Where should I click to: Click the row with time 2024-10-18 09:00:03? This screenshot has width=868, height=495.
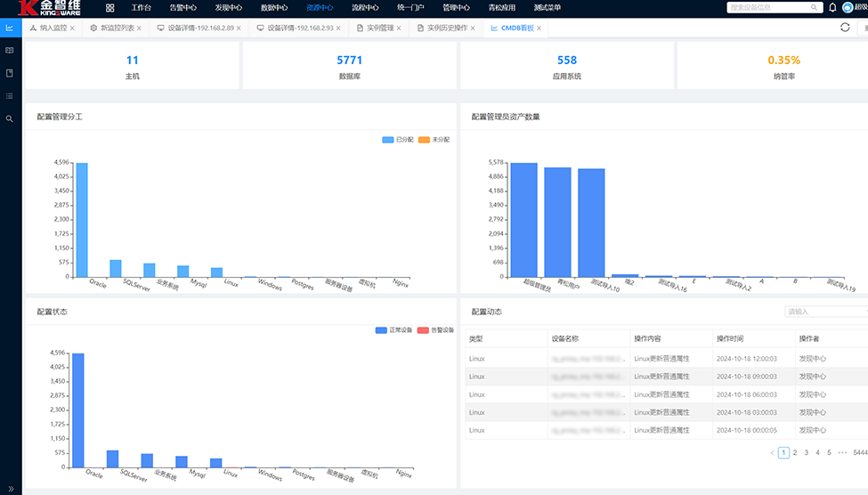pos(667,377)
